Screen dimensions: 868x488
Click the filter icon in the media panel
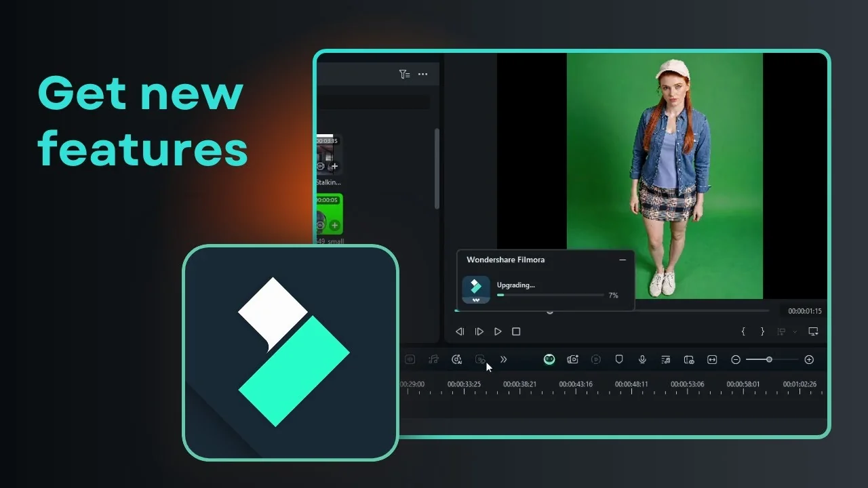404,75
